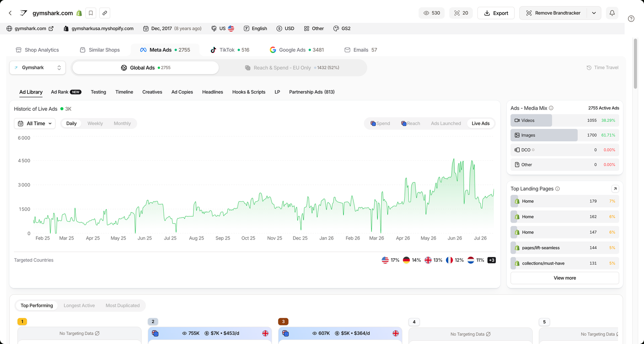Go back using the left chevron arrow

[10, 13]
